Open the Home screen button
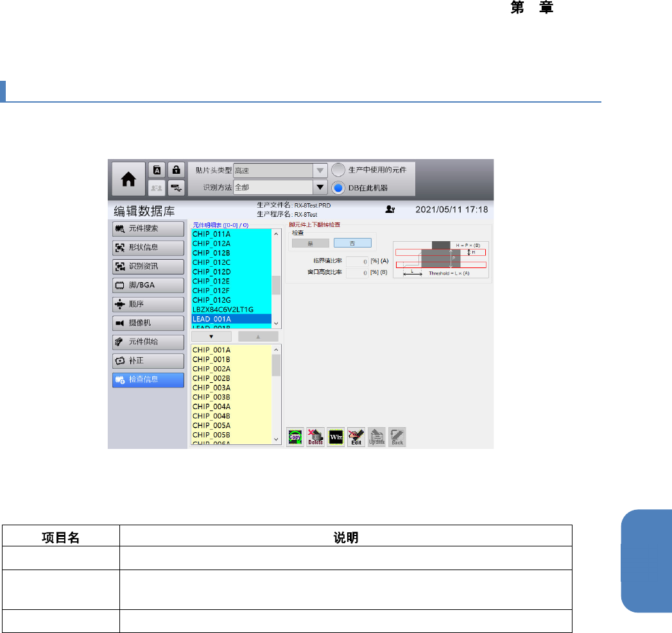Viewport: 672px width, 633px height. point(128,179)
